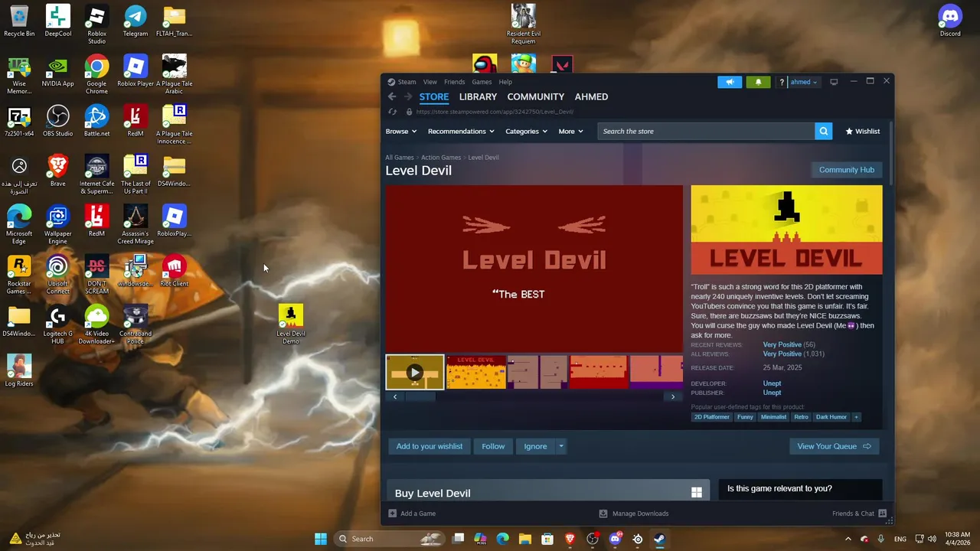This screenshot has width=980, height=551.
Task: Click Add to your wishlist
Action: (430, 446)
